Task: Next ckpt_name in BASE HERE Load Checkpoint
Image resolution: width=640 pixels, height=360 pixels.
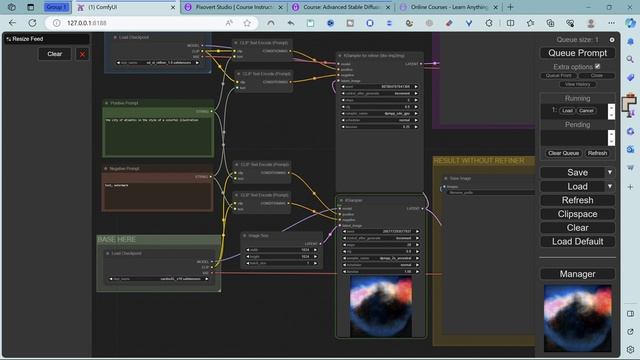Action: [207, 279]
